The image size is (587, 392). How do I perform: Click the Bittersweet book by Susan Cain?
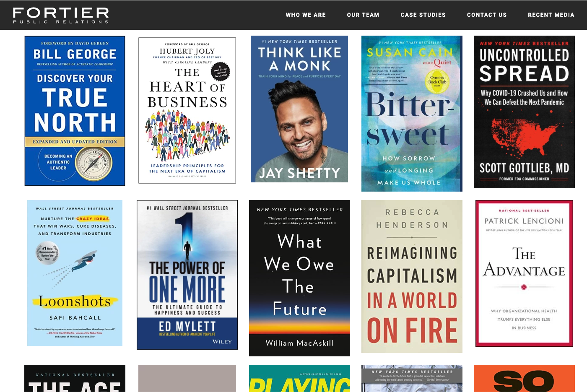point(412,114)
